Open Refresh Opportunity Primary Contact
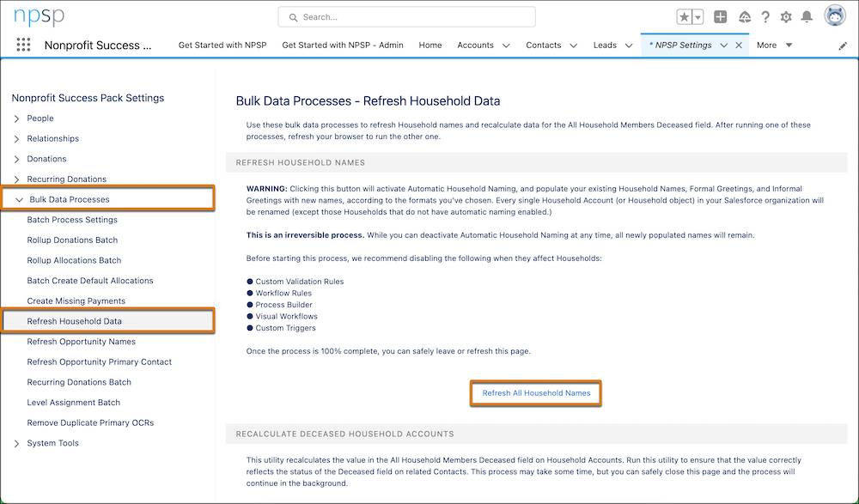This screenshot has height=504, width=859. pyautogui.click(x=99, y=361)
